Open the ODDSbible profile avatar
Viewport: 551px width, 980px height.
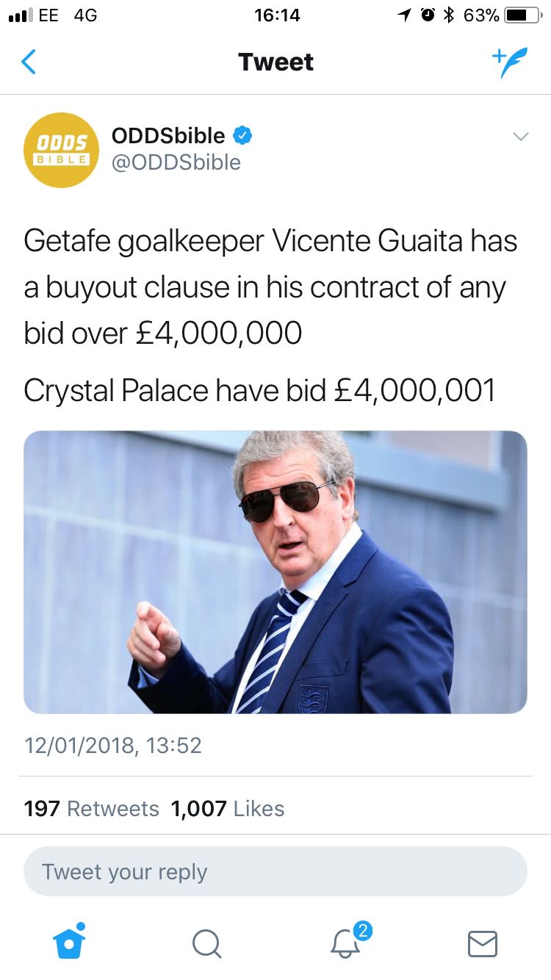click(x=62, y=150)
